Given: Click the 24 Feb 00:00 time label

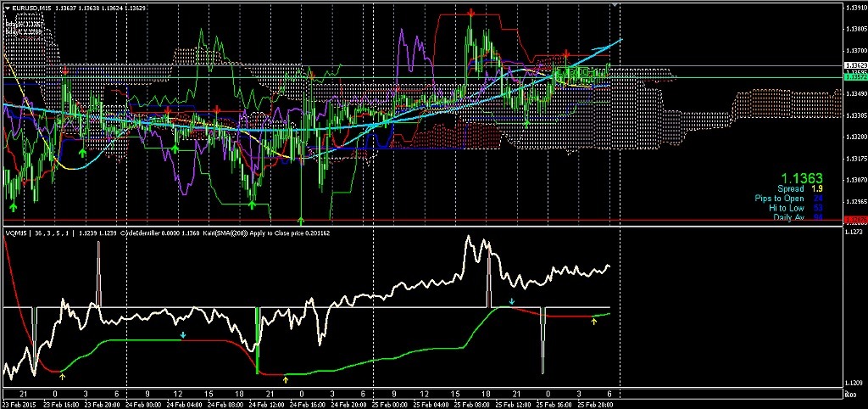Looking at the screenshot, I should (x=145, y=404).
